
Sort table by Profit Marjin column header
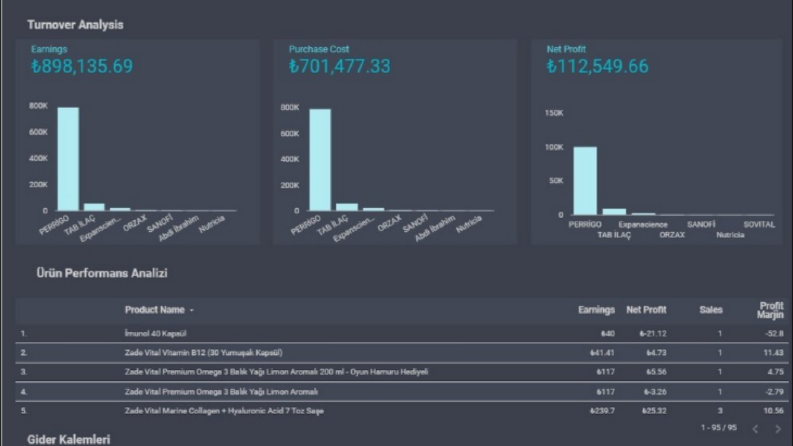pos(770,310)
